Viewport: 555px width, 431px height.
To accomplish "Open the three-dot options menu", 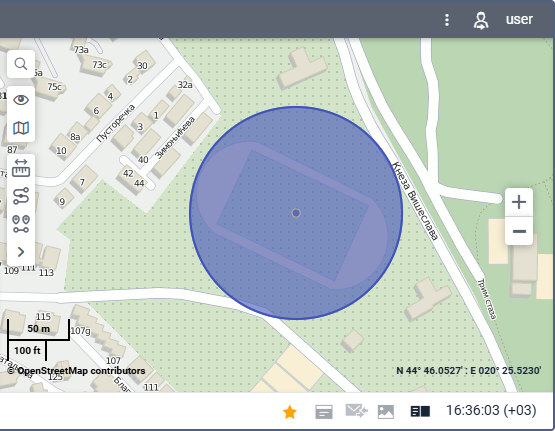I will coord(447,19).
